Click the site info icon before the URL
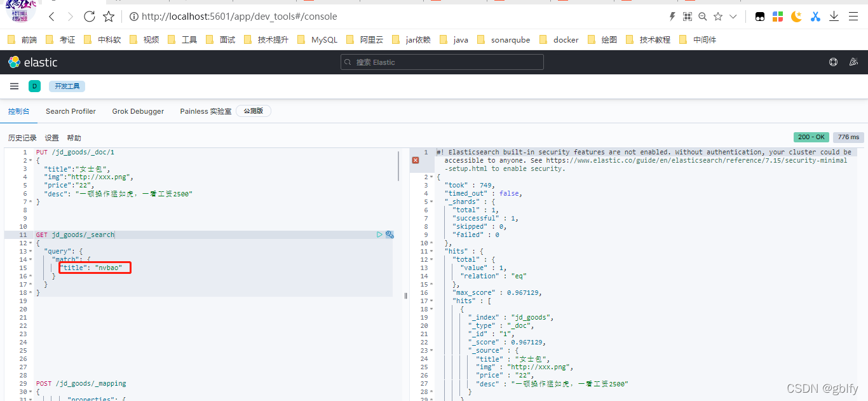Screen dimensions: 868x401 (133, 17)
